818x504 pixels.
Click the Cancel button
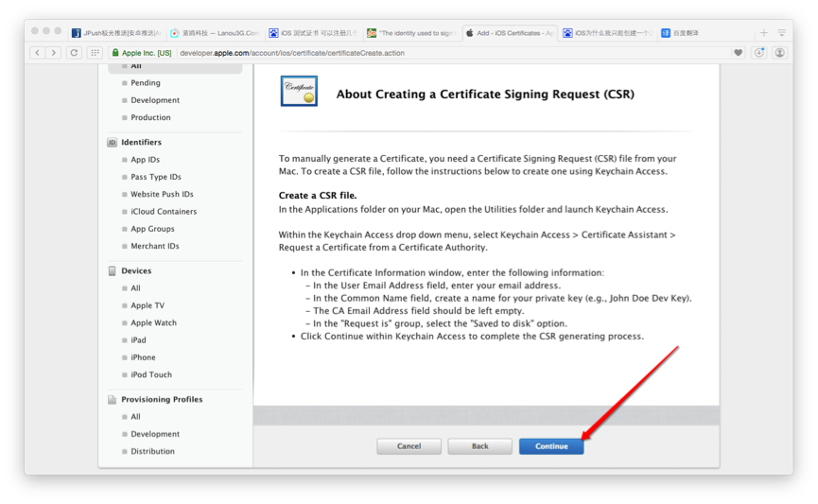point(409,446)
